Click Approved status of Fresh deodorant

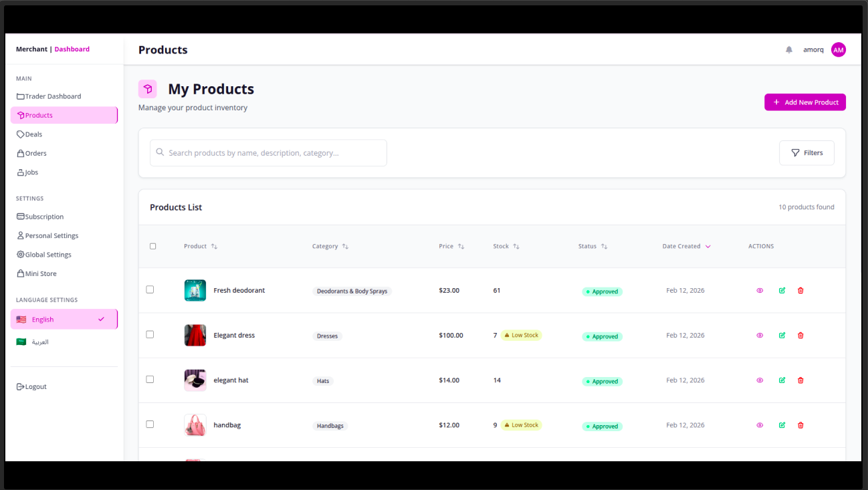(x=602, y=291)
